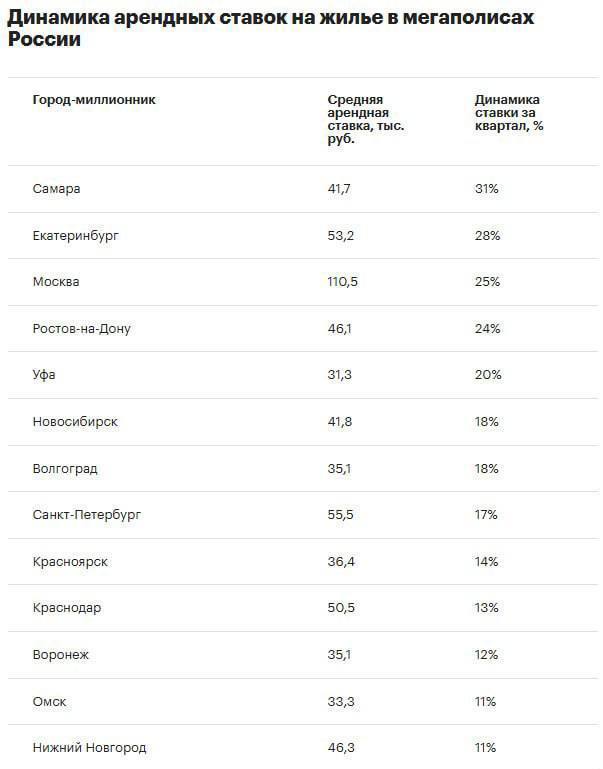Click Екатеринбург rent value 53,2
Viewport: 603px width, 769px height.
click(341, 235)
